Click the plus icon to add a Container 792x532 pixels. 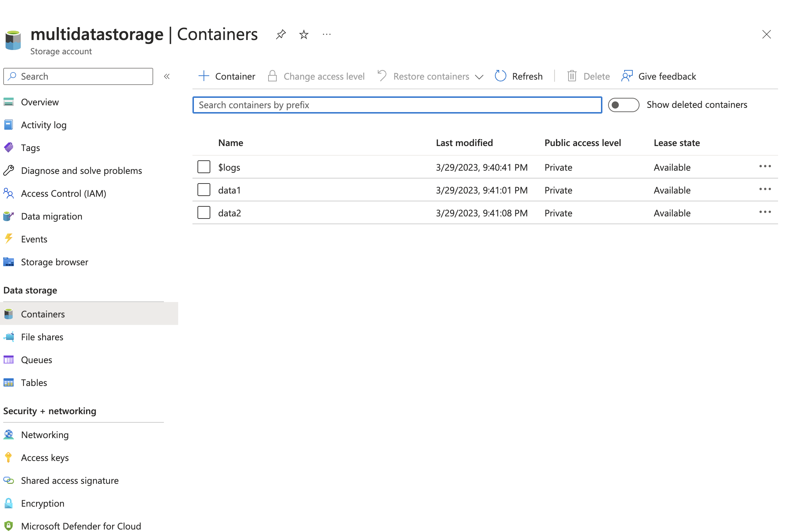(204, 76)
